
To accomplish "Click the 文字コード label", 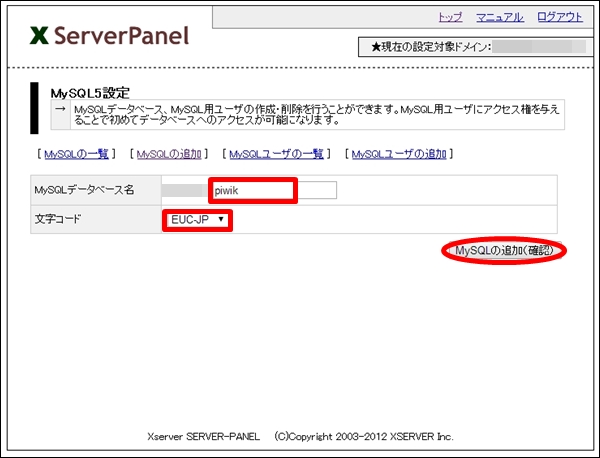I will [x=58, y=219].
